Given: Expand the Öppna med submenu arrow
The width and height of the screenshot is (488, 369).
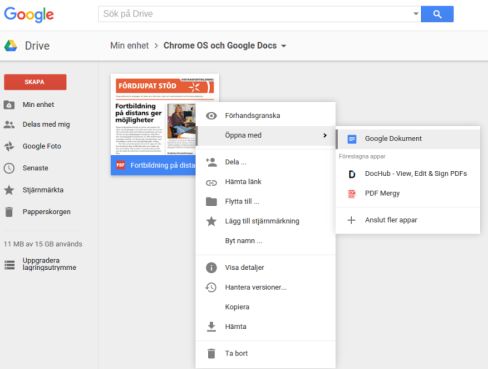Looking at the screenshot, I should pos(325,135).
